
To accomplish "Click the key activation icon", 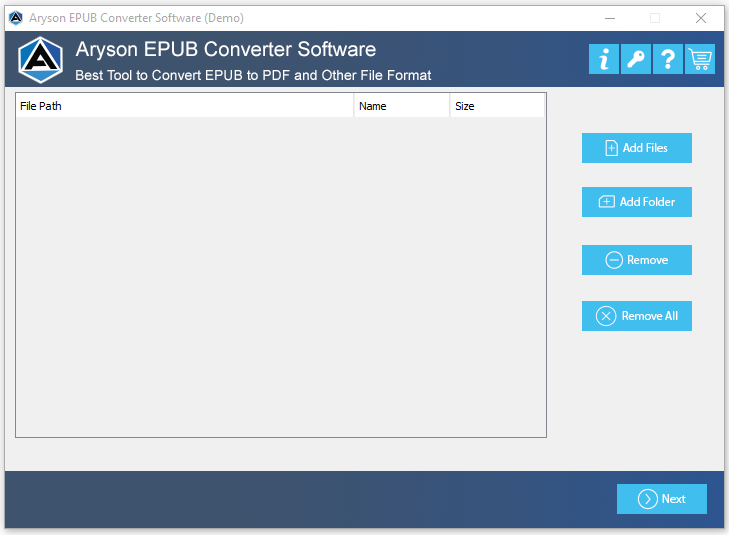I will coord(636,59).
